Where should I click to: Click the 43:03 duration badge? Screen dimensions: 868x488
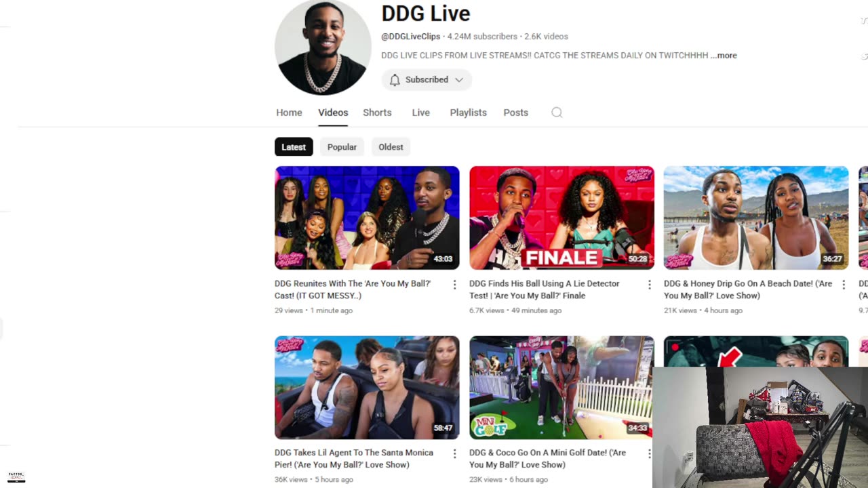[443, 259]
